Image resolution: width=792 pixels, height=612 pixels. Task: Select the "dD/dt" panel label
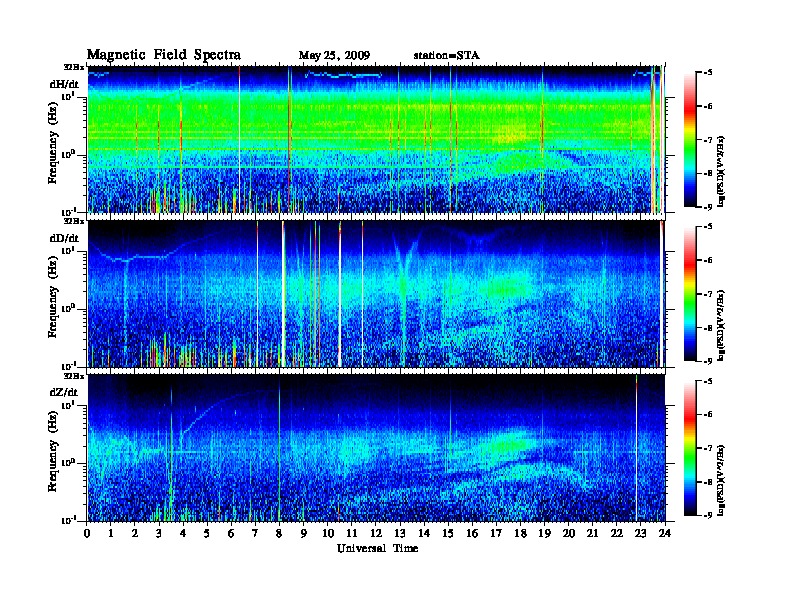[64, 238]
